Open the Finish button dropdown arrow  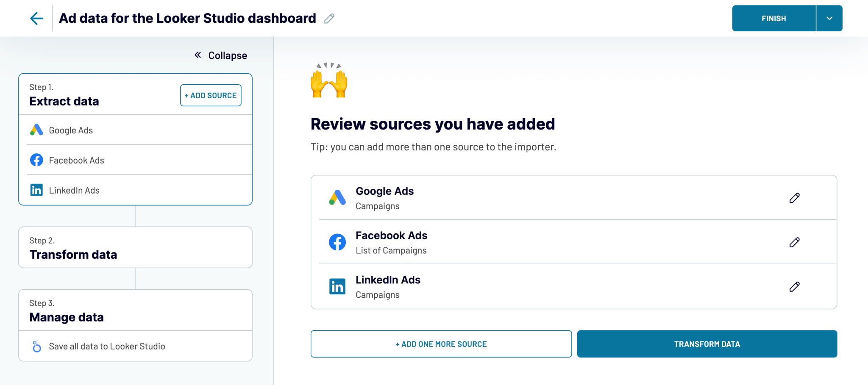click(x=829, y=18)
